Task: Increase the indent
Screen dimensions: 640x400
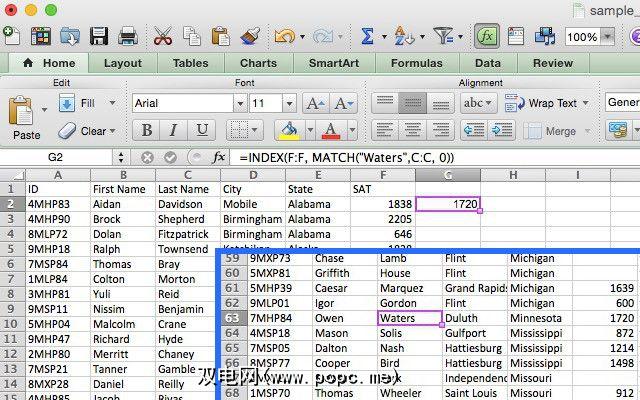Action: coord(502,131)
